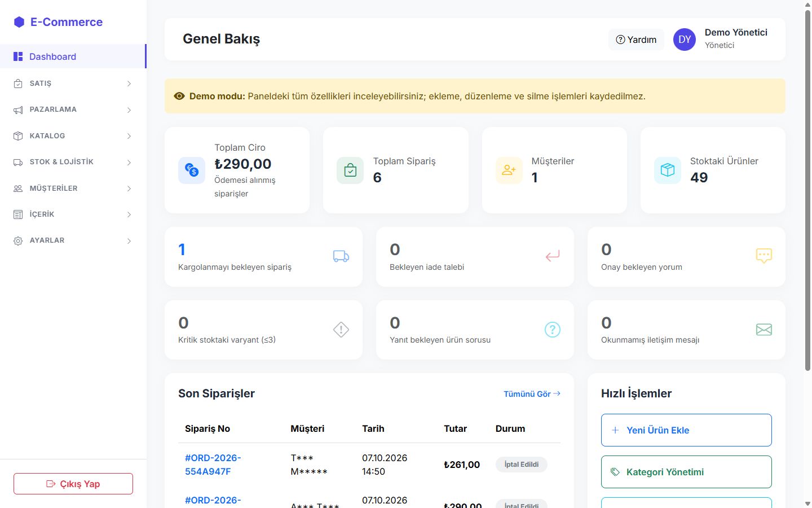Expand the İÇERİK section chevron
Screen dimensions: 812x508
pos(129,214)
